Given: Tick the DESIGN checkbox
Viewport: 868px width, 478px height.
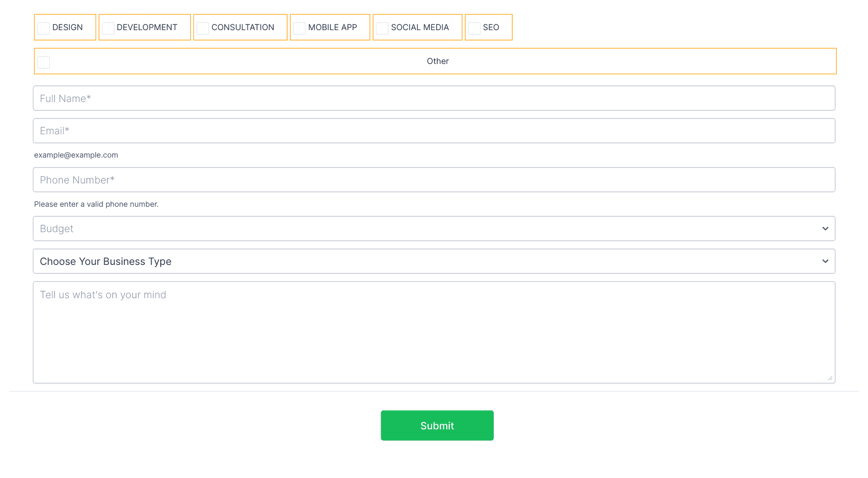Looking at the screenshot, I should point(44,29).
